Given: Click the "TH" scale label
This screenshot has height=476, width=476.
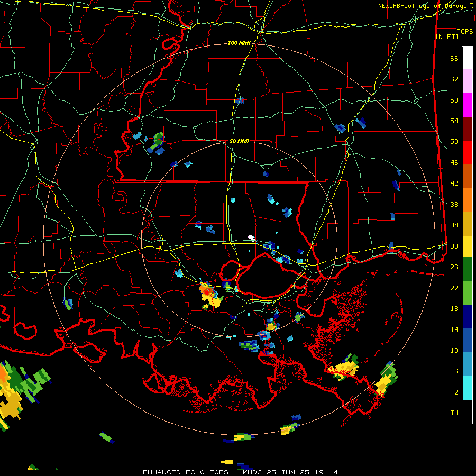Looking at the screenshot, I should coord(454,413).
